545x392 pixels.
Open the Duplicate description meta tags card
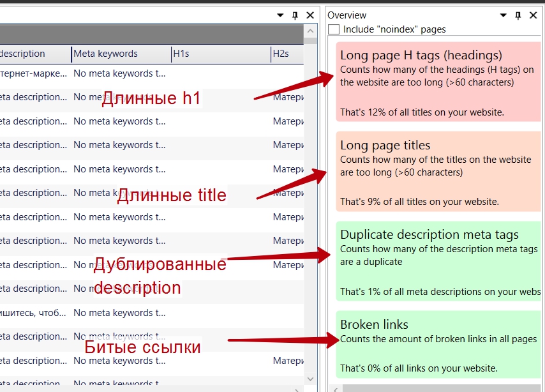coord(438,260)
